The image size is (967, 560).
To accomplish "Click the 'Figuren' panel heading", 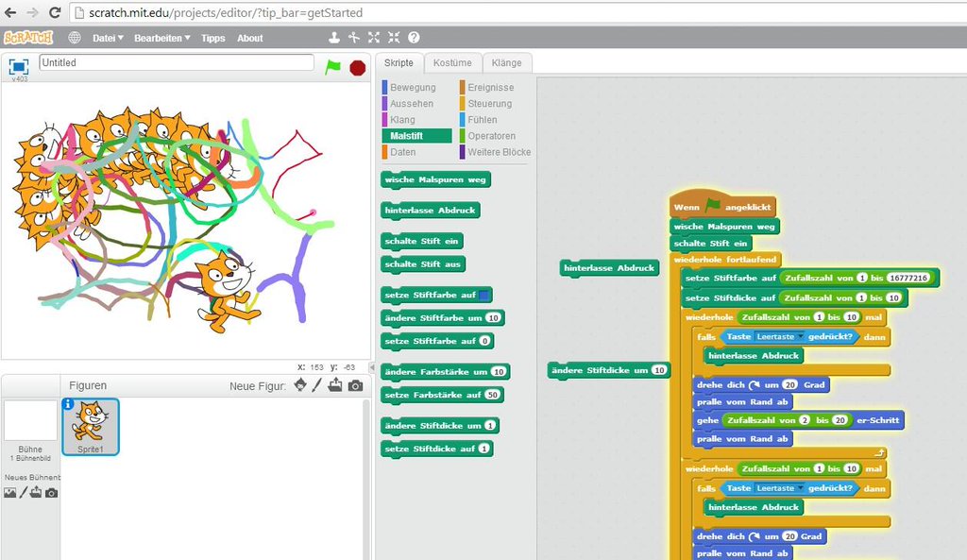I will [x=88, y=385].
